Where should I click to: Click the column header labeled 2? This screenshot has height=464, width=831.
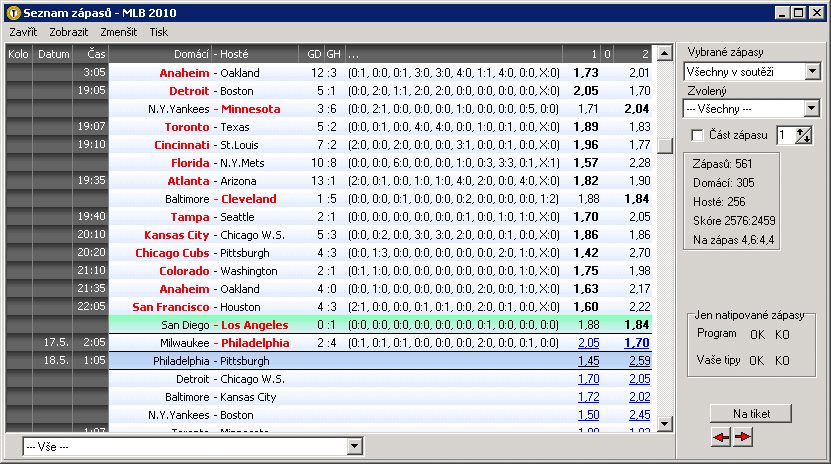633,54
